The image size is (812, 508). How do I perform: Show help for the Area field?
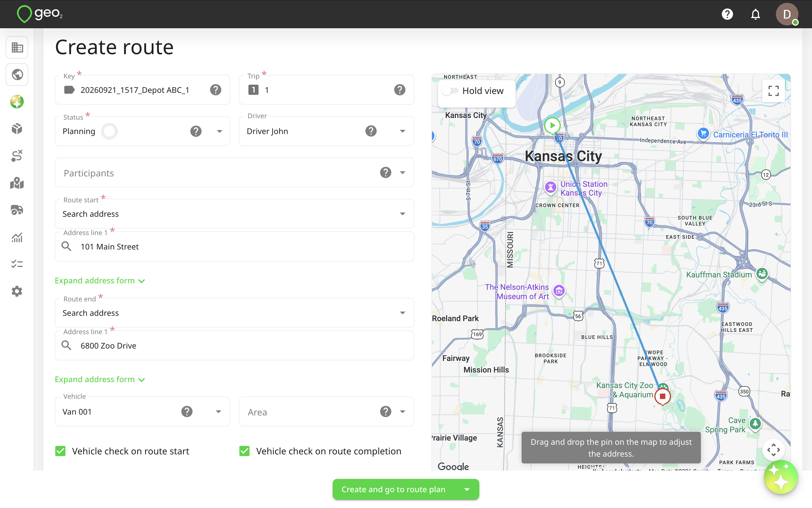(385, 411)
